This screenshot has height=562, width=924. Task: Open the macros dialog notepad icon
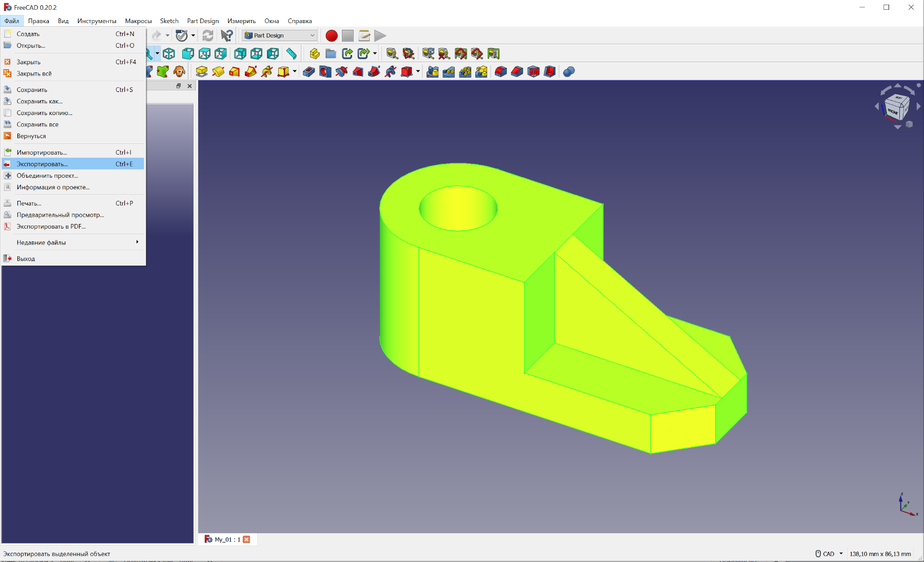click(364, 35)
